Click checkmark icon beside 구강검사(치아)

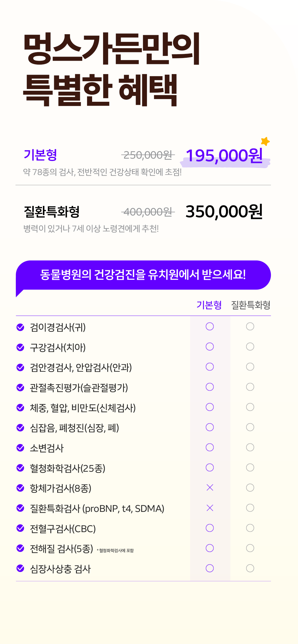[20, 347]
